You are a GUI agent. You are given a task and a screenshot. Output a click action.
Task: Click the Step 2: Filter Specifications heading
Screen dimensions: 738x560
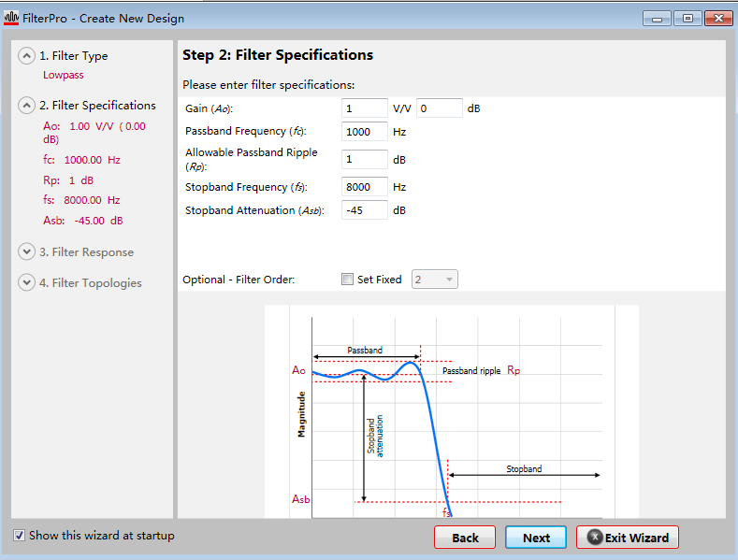(x=278, y=55)
